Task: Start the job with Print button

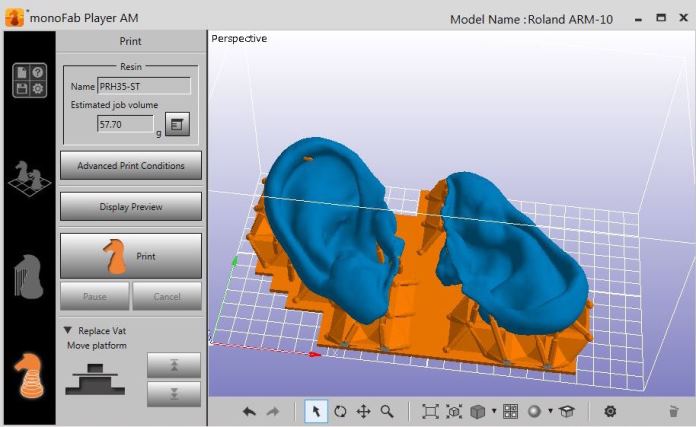Action: pos(130,256)
